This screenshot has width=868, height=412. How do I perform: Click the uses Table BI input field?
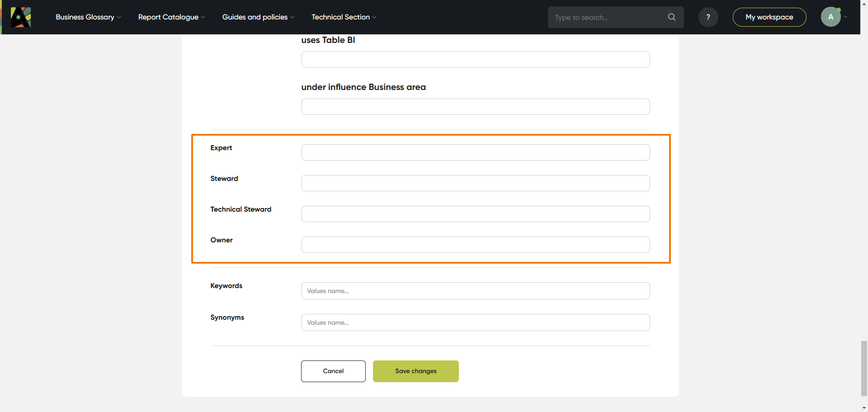(475, 59)
